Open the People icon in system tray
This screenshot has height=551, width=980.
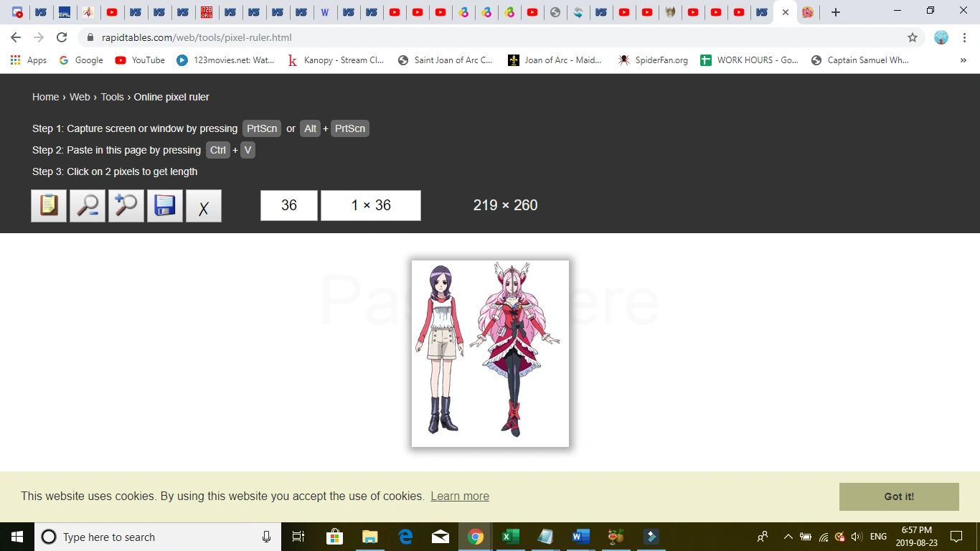[x=763, y=537]
